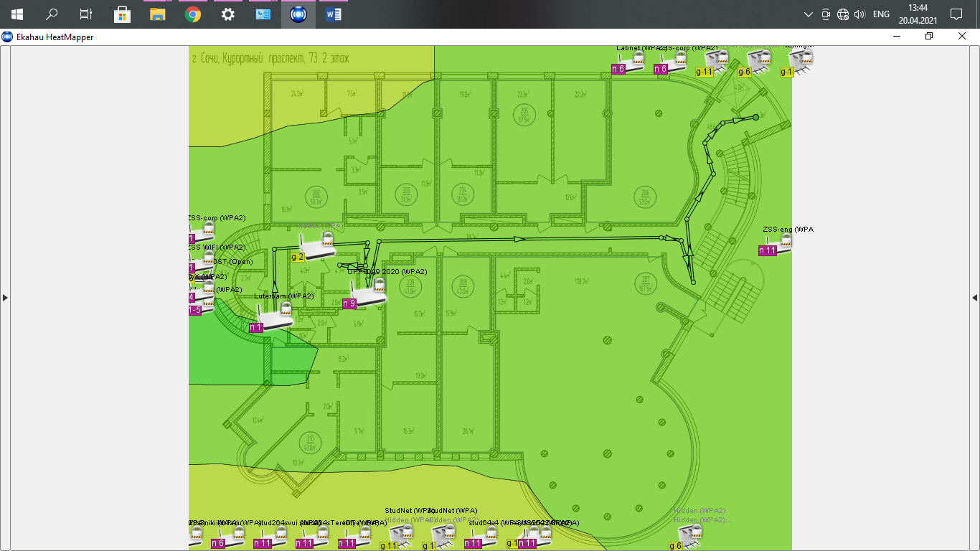Click the ZSS-eng n 11 access point
This screenshot has height=551, width=980.
point(778,244)
